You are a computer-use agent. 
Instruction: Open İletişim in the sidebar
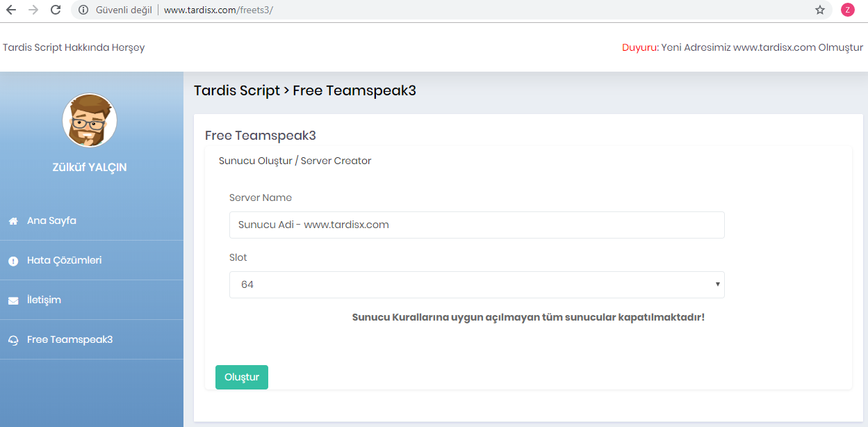point(92,300)
